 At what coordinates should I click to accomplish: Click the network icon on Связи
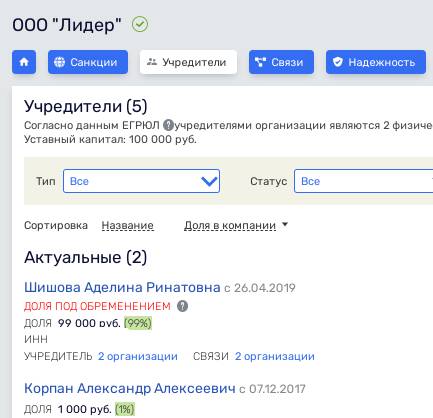(260, 62)
